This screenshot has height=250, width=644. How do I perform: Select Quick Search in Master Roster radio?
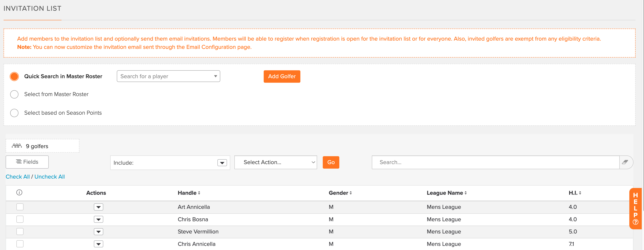click(x=14, y=77)
